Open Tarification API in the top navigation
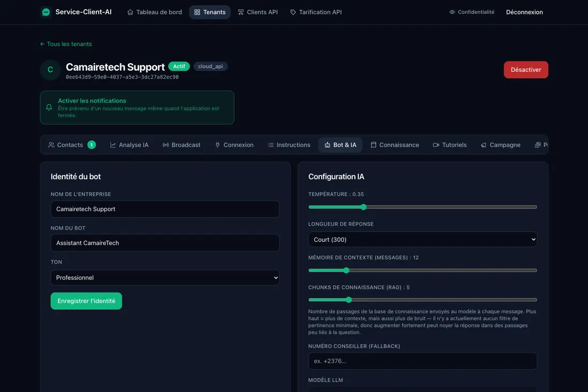The height and width of the screenshot is (392, 588). (316, 12)
